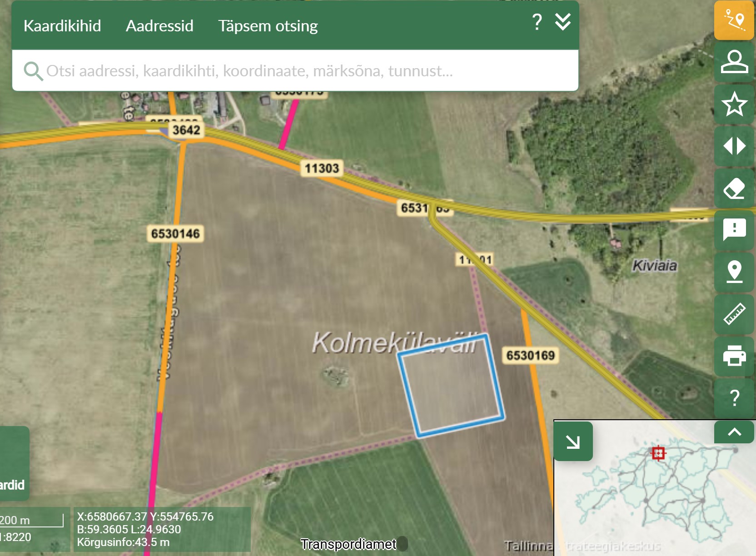Minimize the overview map with arrow button

pos(573,442)
